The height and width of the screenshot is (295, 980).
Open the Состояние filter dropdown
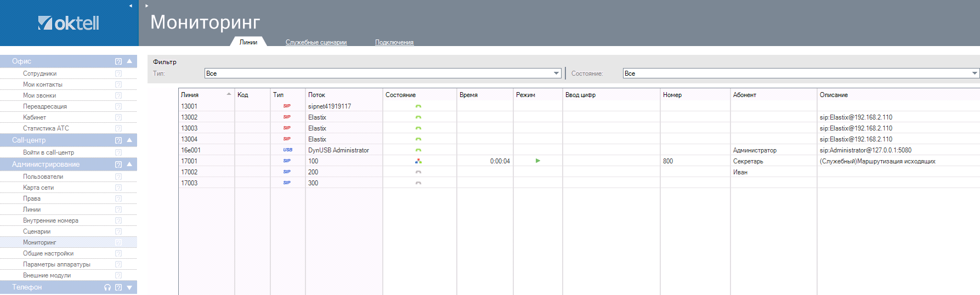[x=974, y=73]
